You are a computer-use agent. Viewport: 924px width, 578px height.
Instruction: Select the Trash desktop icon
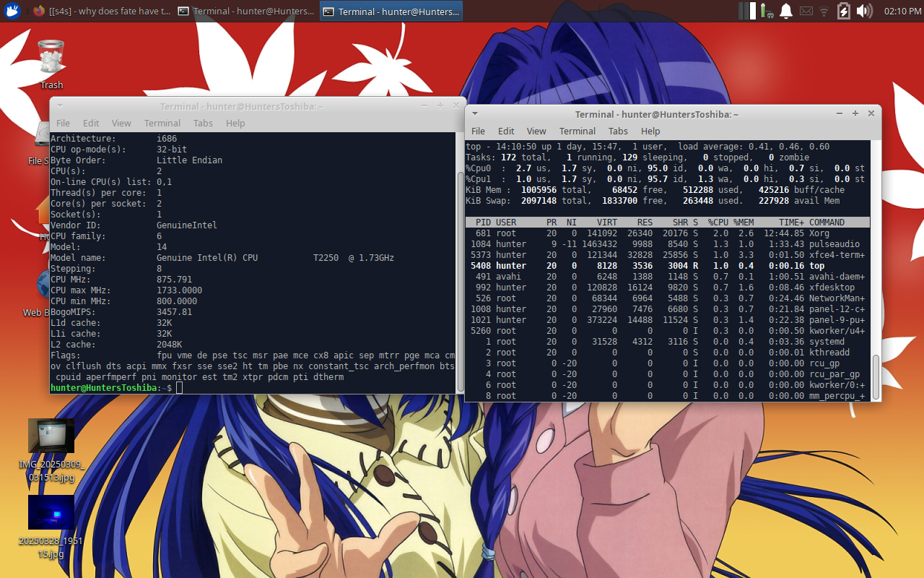point(51,64)
